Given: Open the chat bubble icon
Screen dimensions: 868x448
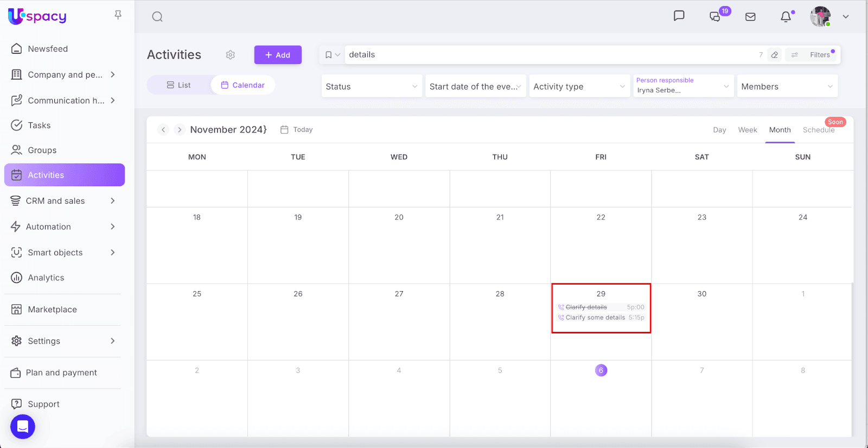Looking at the screenshot, I should [x=679, y=16].
